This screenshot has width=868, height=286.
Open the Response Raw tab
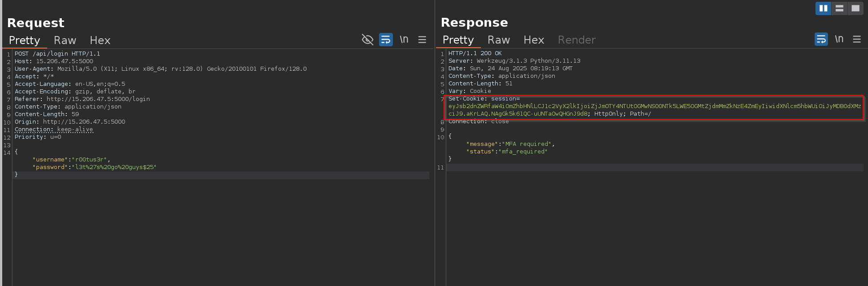[x=499, y=40]
